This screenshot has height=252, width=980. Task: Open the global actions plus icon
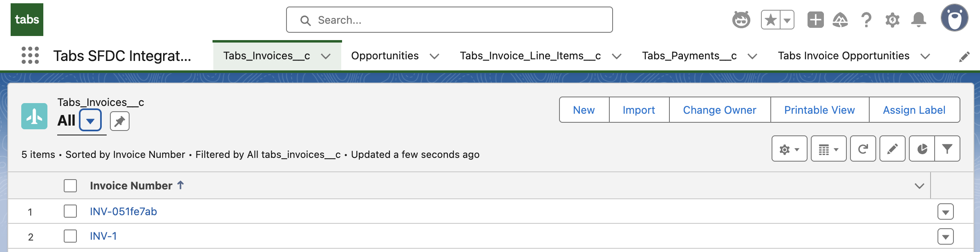815,20
